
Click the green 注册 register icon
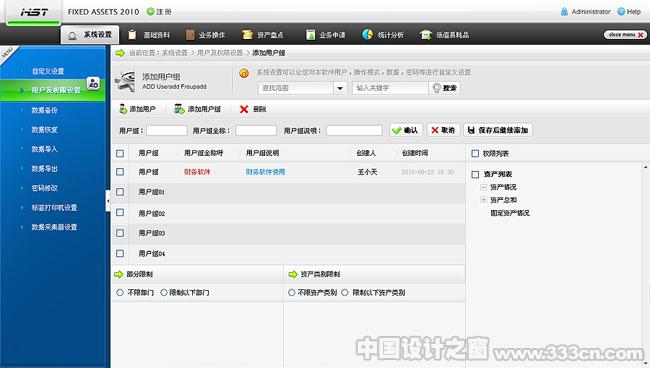point(150,12)
